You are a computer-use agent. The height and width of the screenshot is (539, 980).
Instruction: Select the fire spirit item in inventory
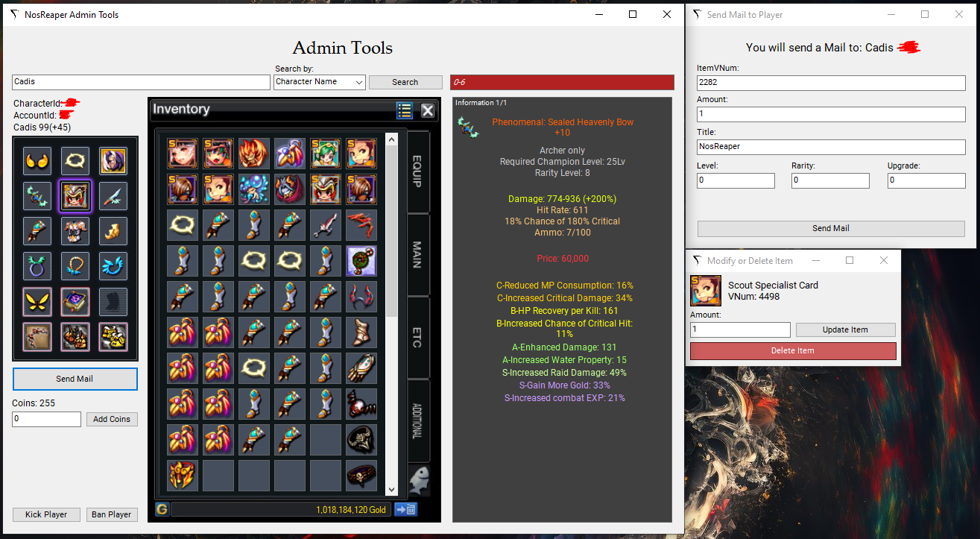point(254,153)
